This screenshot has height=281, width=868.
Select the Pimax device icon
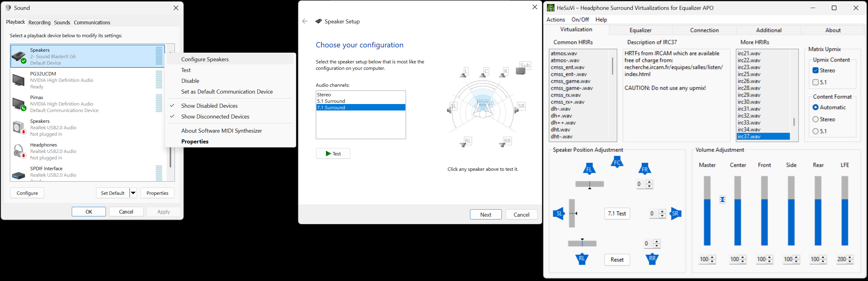click(x=19, y=104)
